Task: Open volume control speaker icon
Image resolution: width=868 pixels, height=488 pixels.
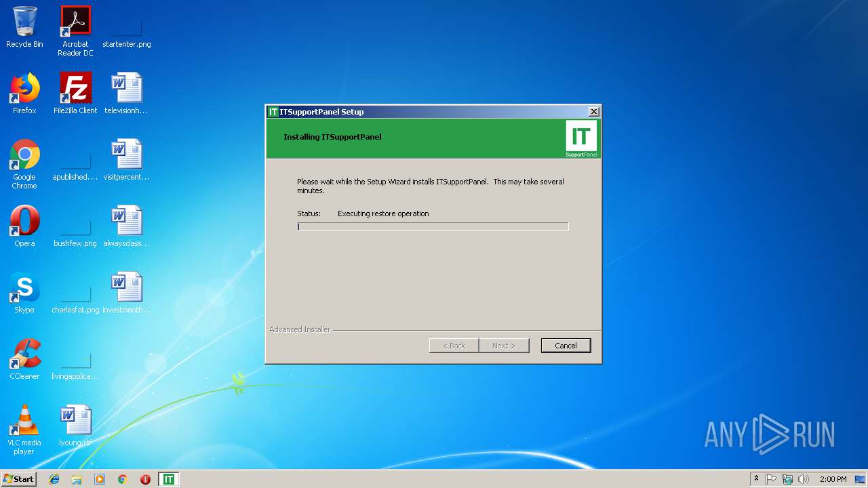Action: pyautogui.click(x=804, y=479)
